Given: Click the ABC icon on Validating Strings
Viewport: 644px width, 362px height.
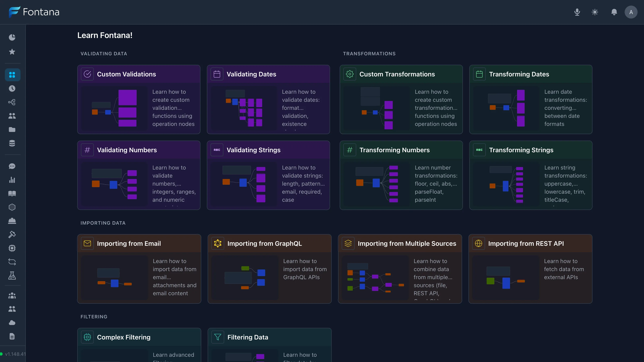Looking at the screenshot, I should pyautogui.click(x=217, y=150).
